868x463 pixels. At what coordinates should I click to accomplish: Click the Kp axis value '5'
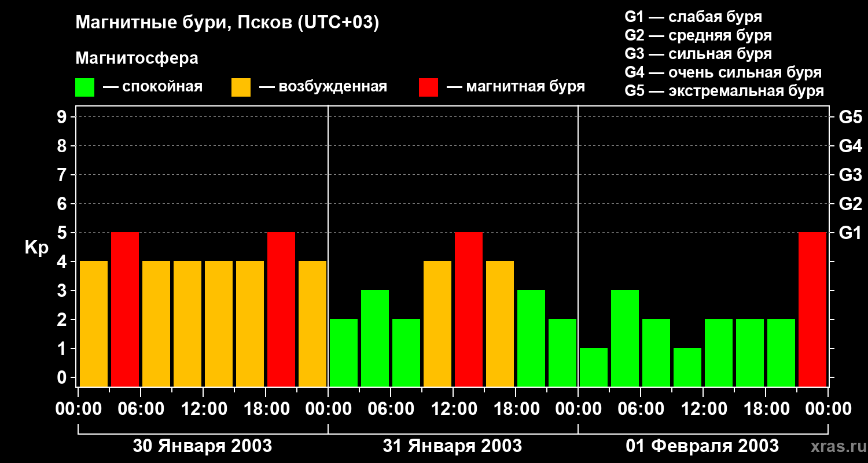tap(63, 233)
